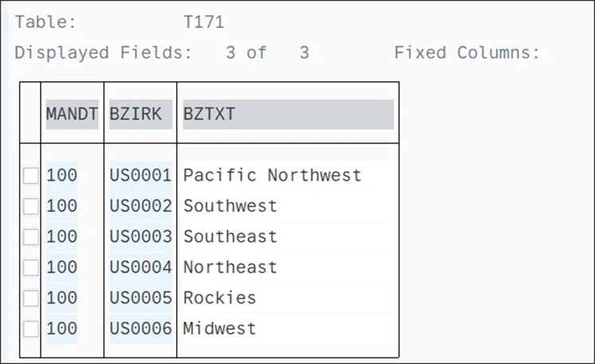Check the row selector for US0003
This screenshot has height=364, width=595.
click(x=30, y=237)
